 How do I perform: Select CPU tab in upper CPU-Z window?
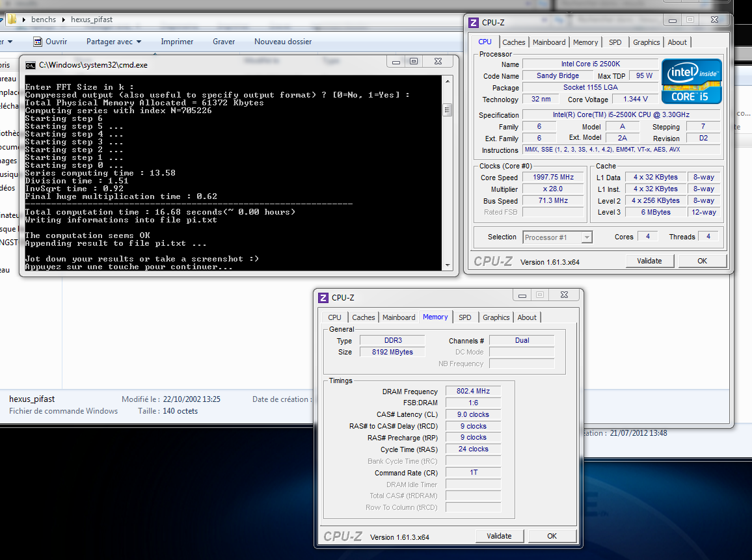click(x=485, y=42)
